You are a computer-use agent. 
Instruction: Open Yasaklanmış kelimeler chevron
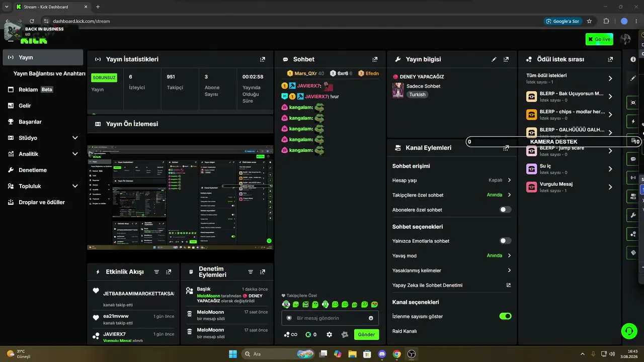509,270
